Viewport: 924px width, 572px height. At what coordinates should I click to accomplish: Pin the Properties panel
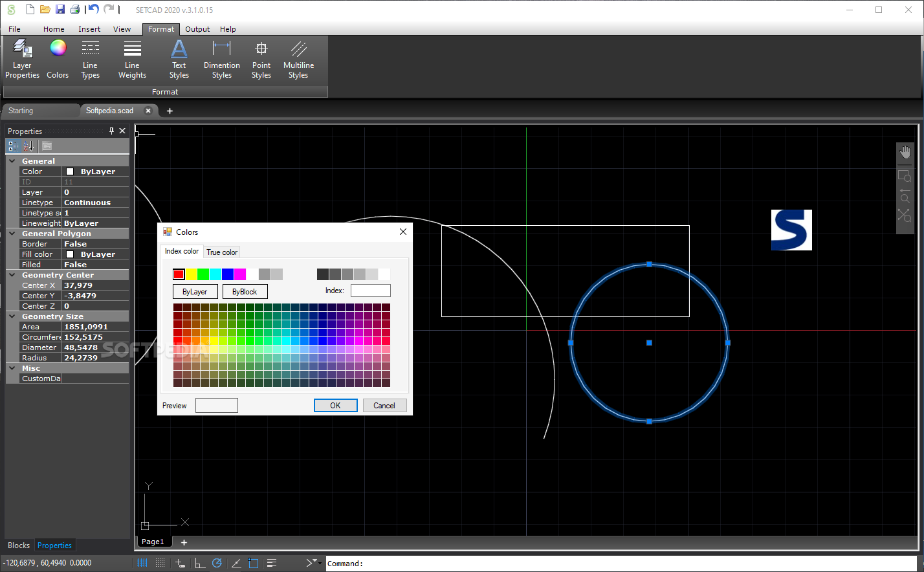(111, 131)
